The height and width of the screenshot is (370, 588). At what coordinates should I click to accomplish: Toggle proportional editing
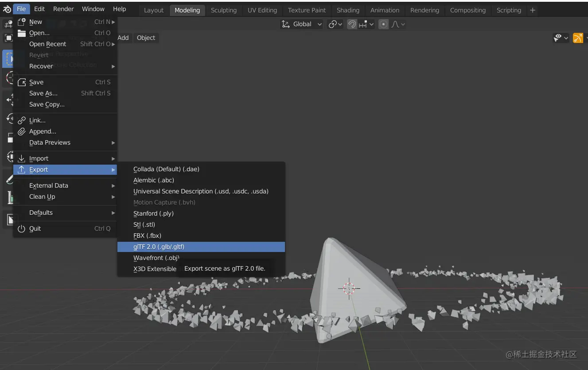[x=383, y=24]
